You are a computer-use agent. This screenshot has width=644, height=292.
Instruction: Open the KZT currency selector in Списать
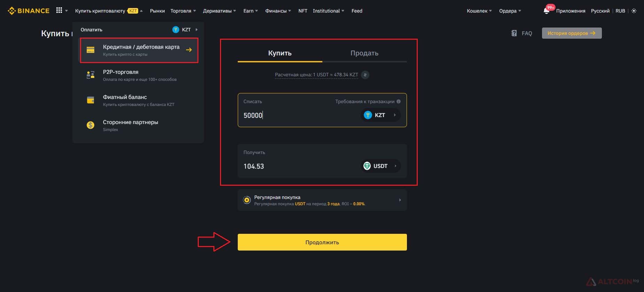(x=380, y=115)
